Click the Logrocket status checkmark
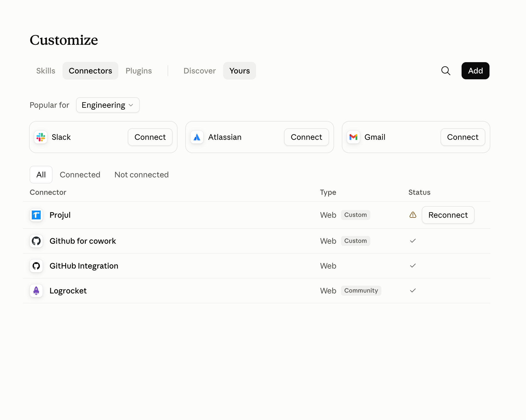Image resolution: width=526 pixels, height=420 pixels. tap(413, 290)
